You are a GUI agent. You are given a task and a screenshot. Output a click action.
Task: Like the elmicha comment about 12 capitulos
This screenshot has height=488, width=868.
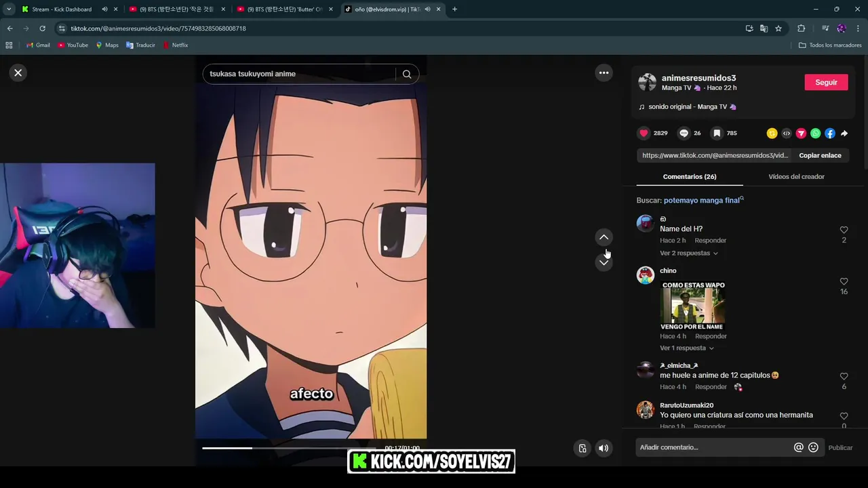click(x=844, y=376)
